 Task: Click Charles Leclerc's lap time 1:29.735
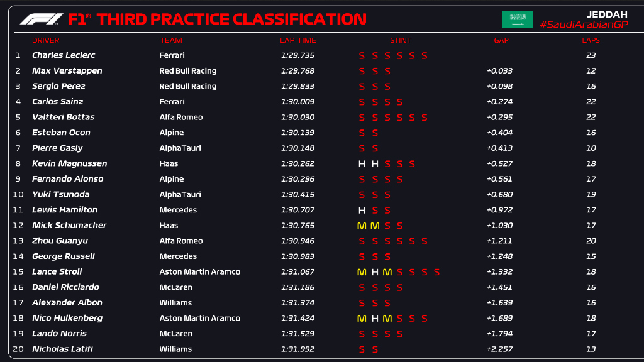[x=297, y=55]
